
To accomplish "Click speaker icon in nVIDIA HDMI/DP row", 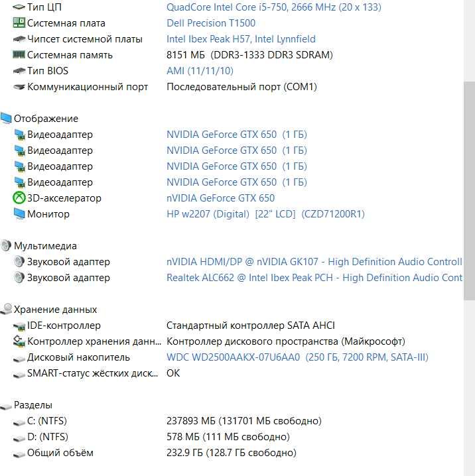I will pyautogui.click(x=19, y=261).
